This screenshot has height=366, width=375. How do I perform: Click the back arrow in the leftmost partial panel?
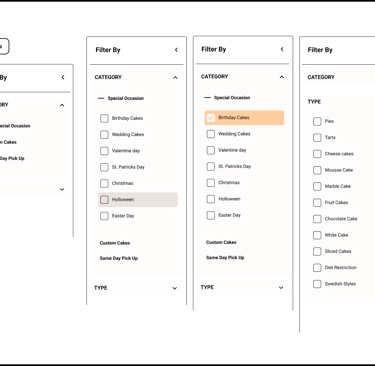click(x=63, y=77)
